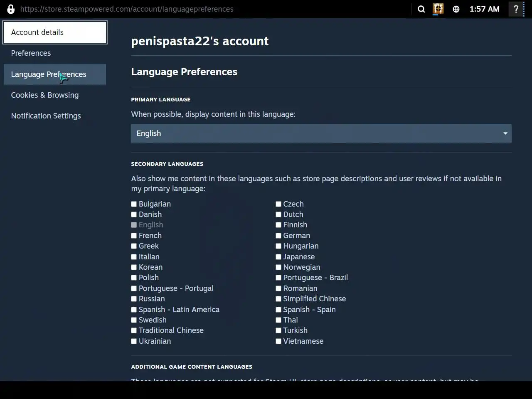Tick the Ukrainian checkbox
532x399 pixels.
(x=134, y=341)
